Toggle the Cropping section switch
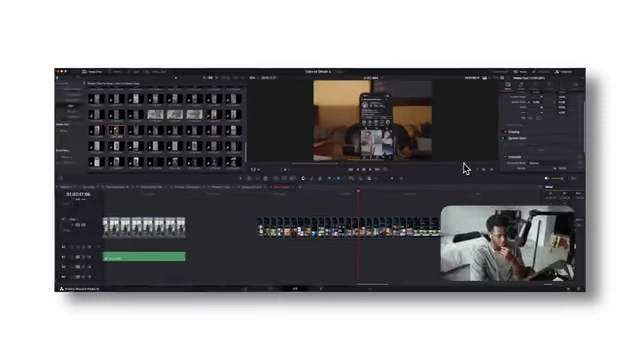 (505, 132)
